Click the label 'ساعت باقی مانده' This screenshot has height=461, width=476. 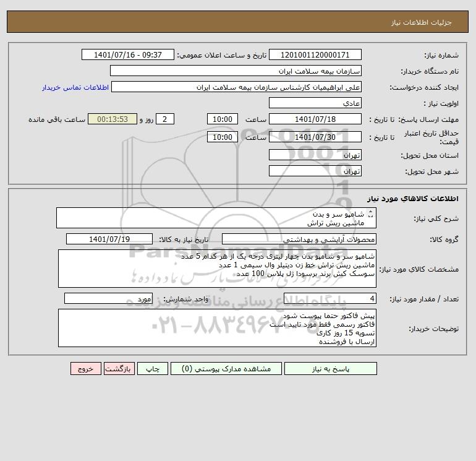point(57,119)
